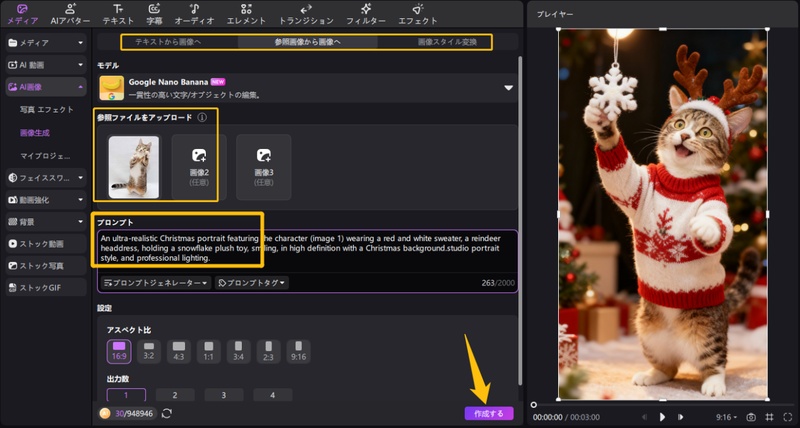Toggle the player grid overlay icon
The width and height of the screenshot is (800, 428).
(769, 416)
